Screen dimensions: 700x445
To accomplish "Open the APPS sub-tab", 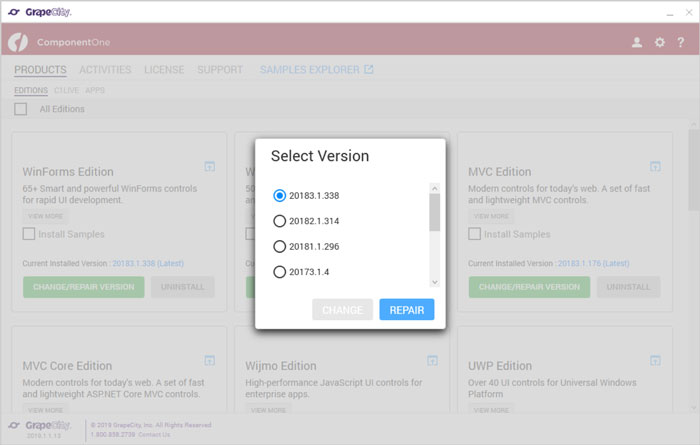I will tap(95, 90).
